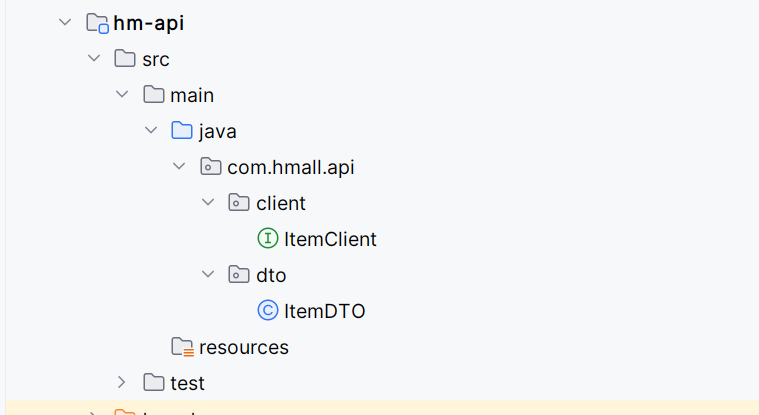Collapse the client package
This screenshot has height=415, width=759.
[208, 203]
